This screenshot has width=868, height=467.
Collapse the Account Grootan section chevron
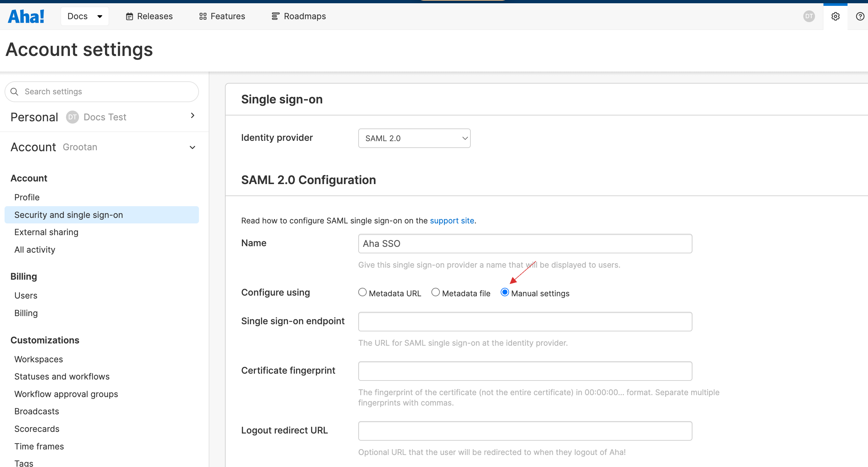click(x=192, y=147)
